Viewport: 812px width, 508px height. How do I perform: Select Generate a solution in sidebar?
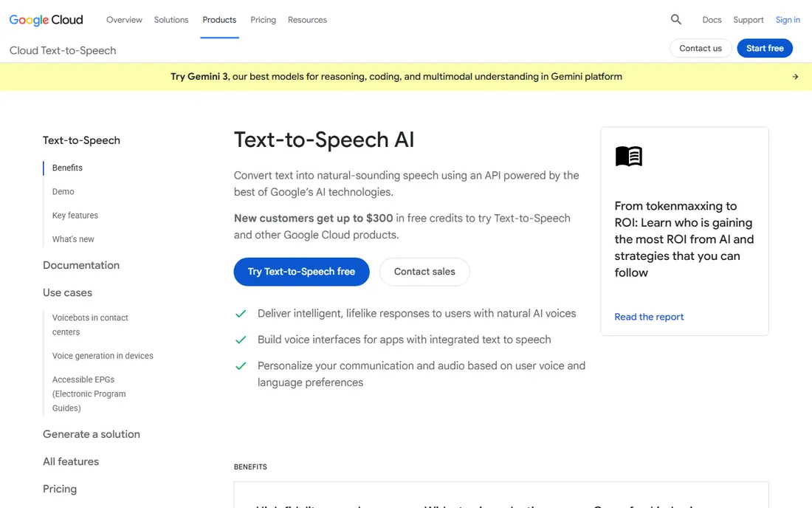tap(91, 434)
